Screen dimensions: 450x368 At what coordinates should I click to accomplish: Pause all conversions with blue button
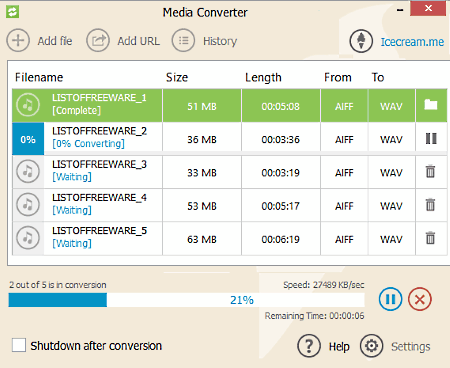[x=390, y=299]
